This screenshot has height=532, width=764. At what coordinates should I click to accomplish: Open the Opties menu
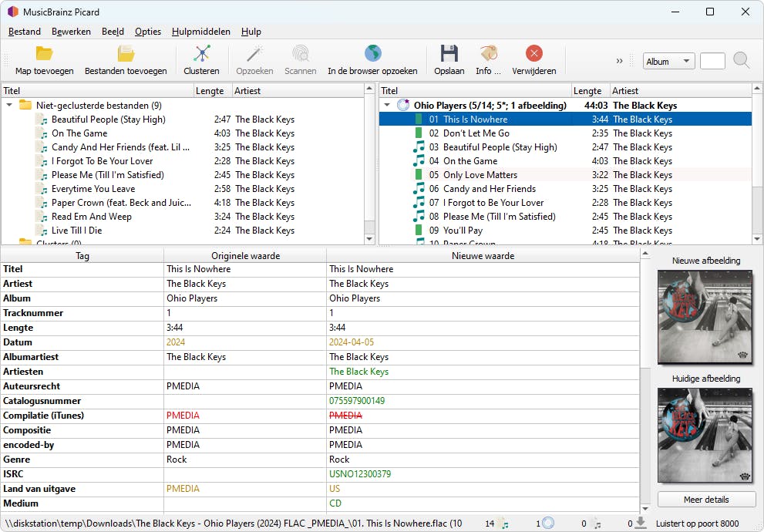point(147,32)
